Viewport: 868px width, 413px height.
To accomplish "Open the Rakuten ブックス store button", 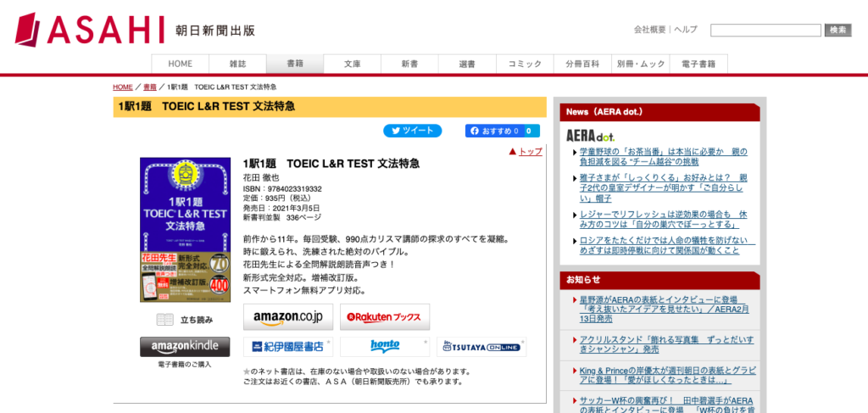I will point(385,316).
